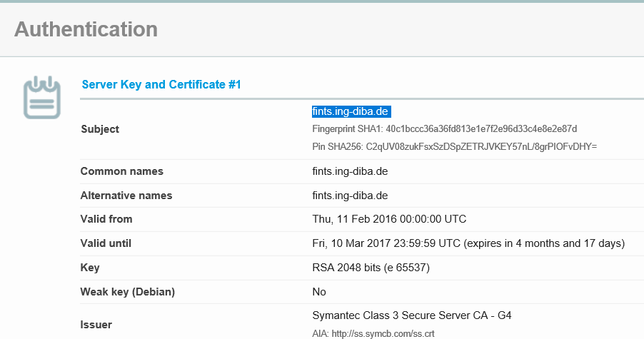Click the Common names row label
Image resolution: width=644 pixels, height=339 pixels.
tap(122, 171)
